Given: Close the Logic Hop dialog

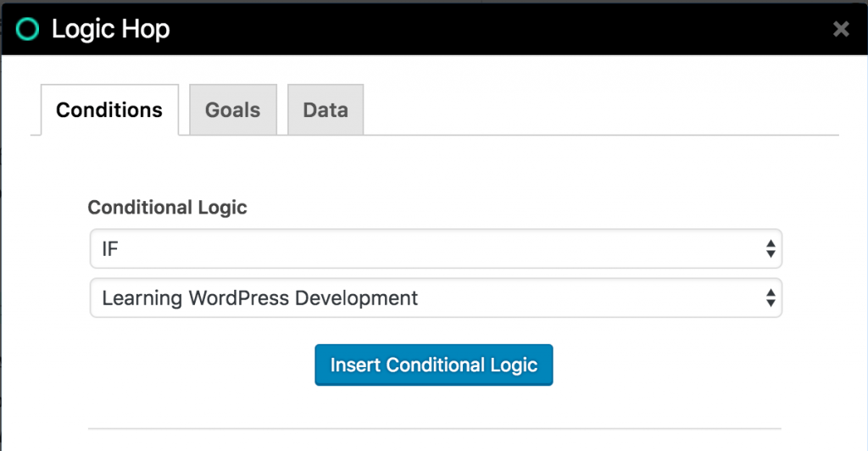Looking at the screenshot, I should [841, 29].
